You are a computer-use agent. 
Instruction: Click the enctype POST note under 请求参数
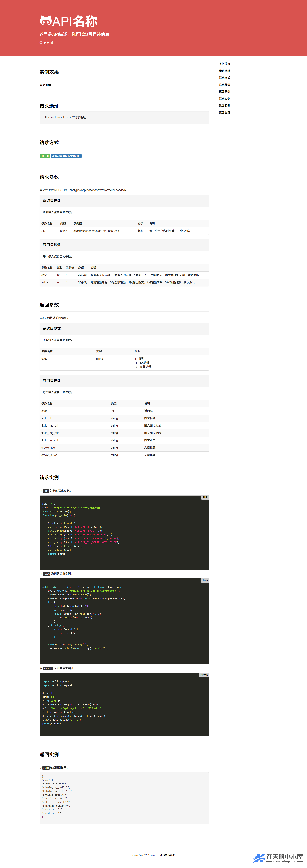(83, 190)
